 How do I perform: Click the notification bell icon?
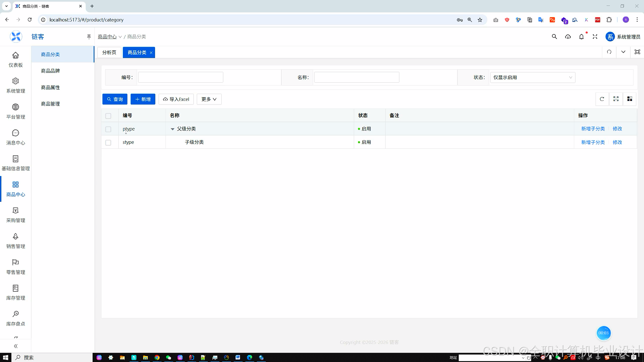point(581,36)
